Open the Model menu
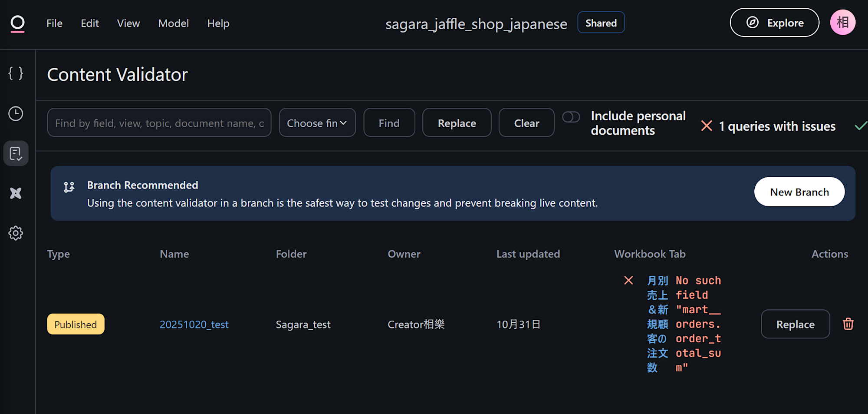Viewport: 868px width, 414px height. (174, 23)
